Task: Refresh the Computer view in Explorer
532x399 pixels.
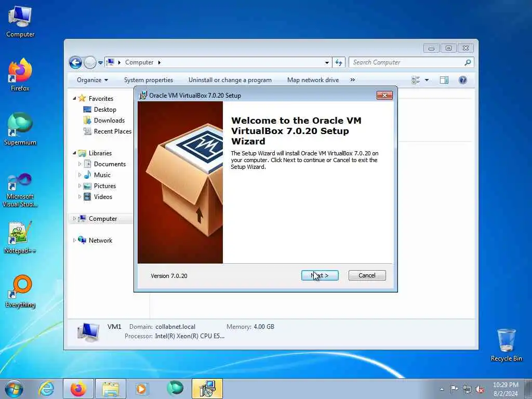Action: click(x=339, y=62)
